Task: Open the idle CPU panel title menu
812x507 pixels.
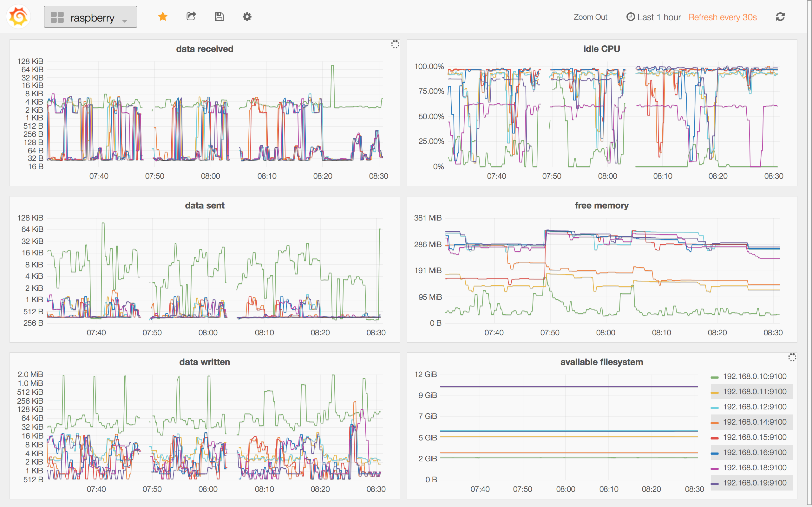Action: pos(601,49)
